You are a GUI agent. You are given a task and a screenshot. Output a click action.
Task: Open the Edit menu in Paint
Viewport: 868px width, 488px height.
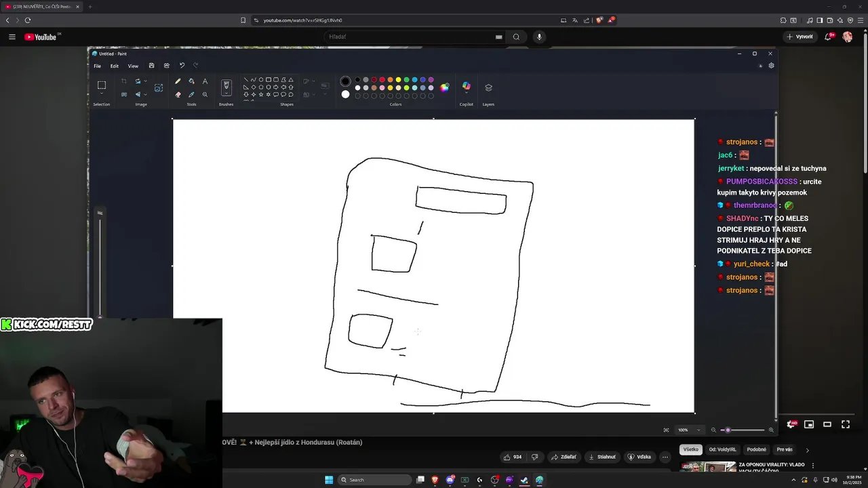tap(115, 66)
